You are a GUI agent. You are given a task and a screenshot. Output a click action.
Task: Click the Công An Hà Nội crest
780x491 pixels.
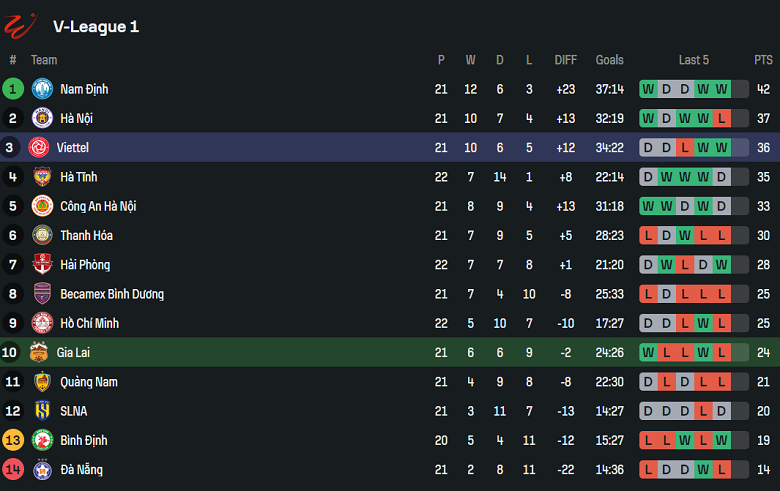tap(42, 206)
